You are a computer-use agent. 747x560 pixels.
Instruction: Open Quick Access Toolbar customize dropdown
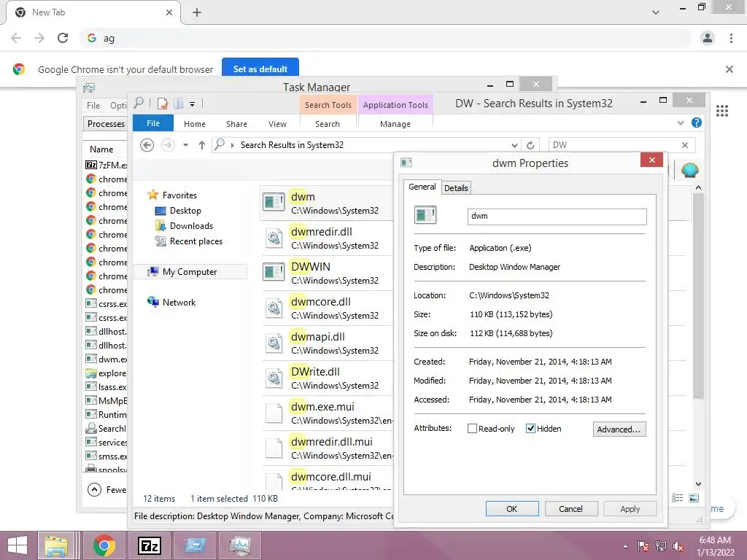pos(192,104)
